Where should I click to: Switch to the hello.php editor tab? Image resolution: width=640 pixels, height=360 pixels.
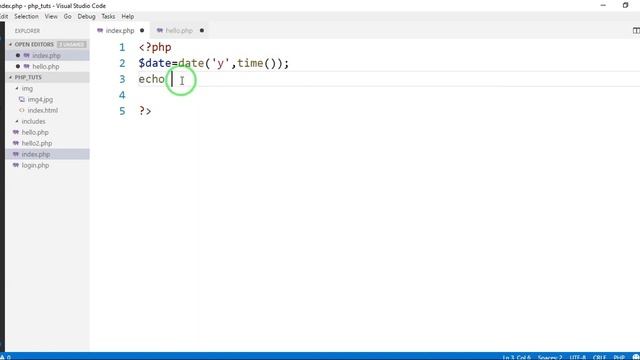tap(179, 31)
